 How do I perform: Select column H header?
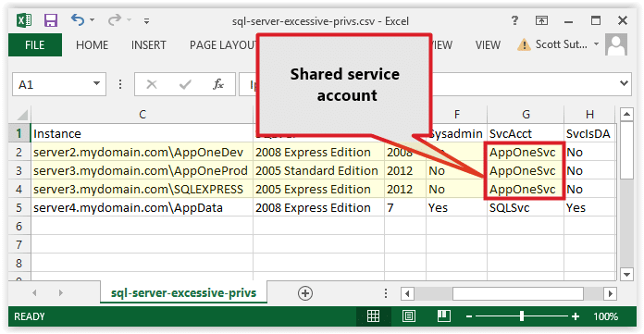coord(589,114)
